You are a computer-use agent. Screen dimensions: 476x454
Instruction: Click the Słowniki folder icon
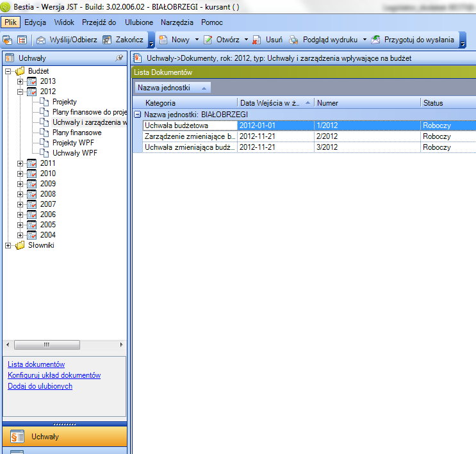[20, 245]
